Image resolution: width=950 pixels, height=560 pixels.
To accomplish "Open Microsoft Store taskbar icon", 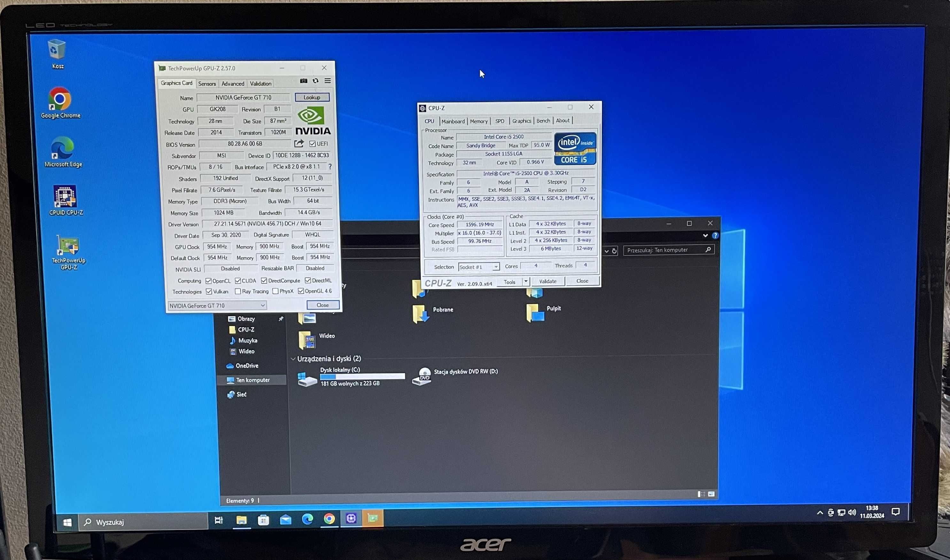I will click(x=263, y=520).
